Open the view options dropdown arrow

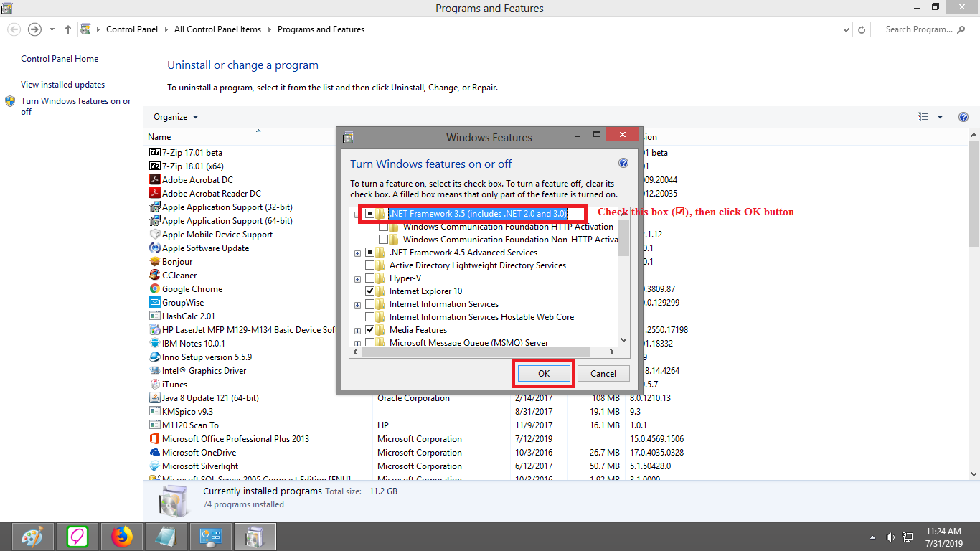pos(940,117)
